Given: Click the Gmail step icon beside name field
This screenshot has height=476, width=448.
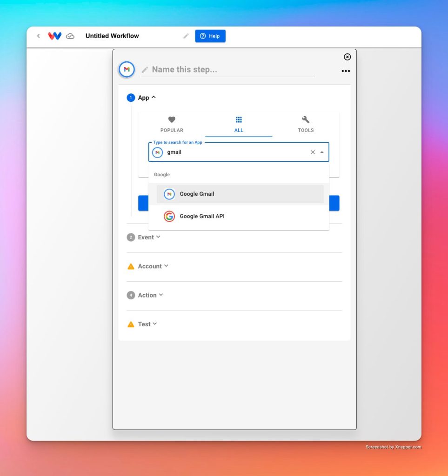Looking at the screenshot, I should 127,69.
